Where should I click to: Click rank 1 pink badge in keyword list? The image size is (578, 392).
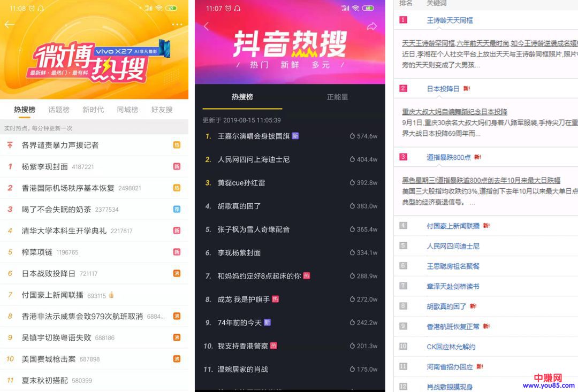(x=403, y=20)
